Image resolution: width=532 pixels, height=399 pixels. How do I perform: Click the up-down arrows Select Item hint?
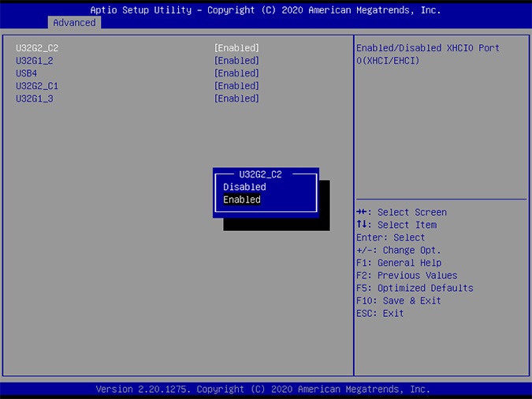click(396, 225)
